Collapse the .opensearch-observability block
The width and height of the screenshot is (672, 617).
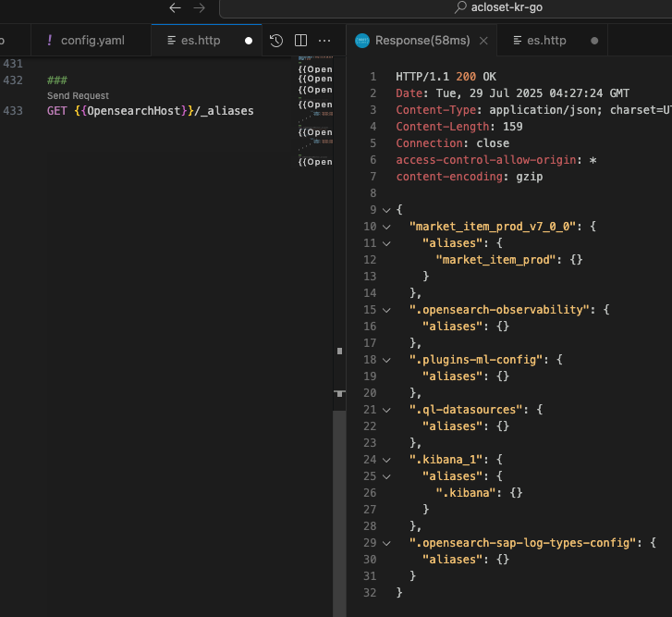pos(386,310)
